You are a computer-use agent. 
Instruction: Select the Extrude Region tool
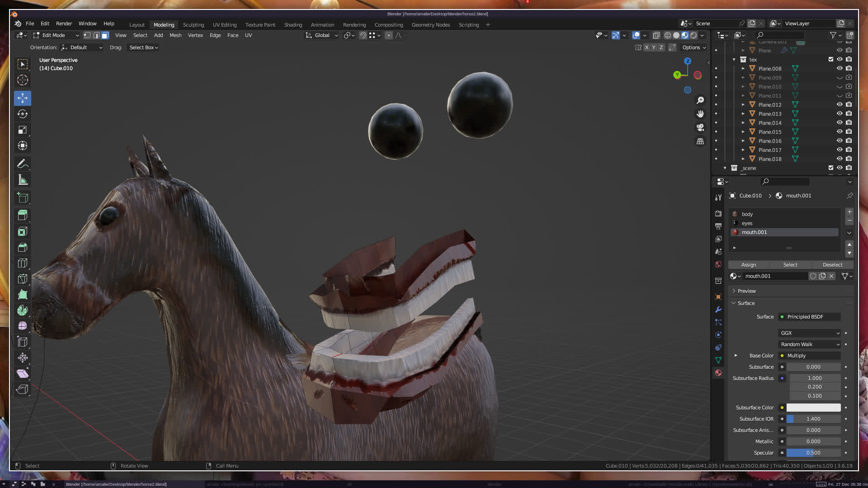(x=23, y=215)
